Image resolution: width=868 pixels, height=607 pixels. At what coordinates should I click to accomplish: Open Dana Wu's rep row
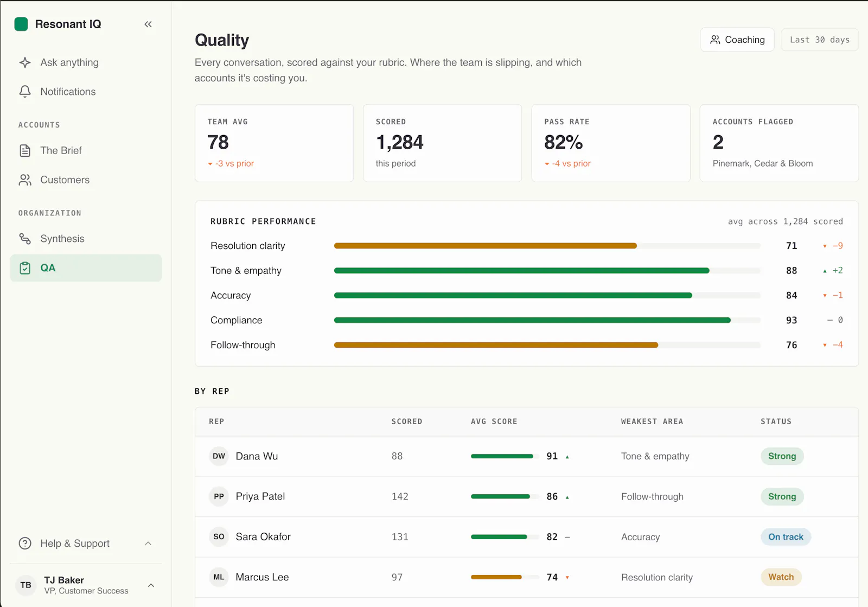(x=527, y=456)
